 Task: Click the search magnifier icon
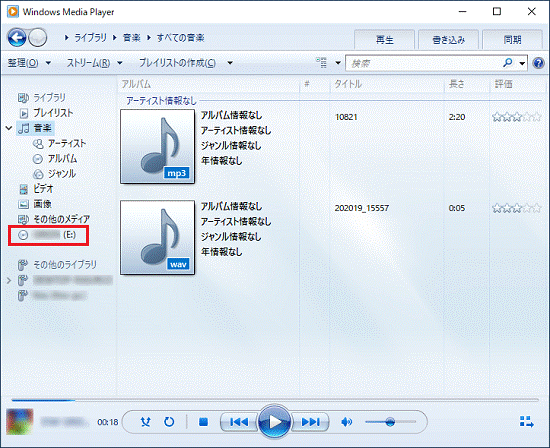pos(507,63)
